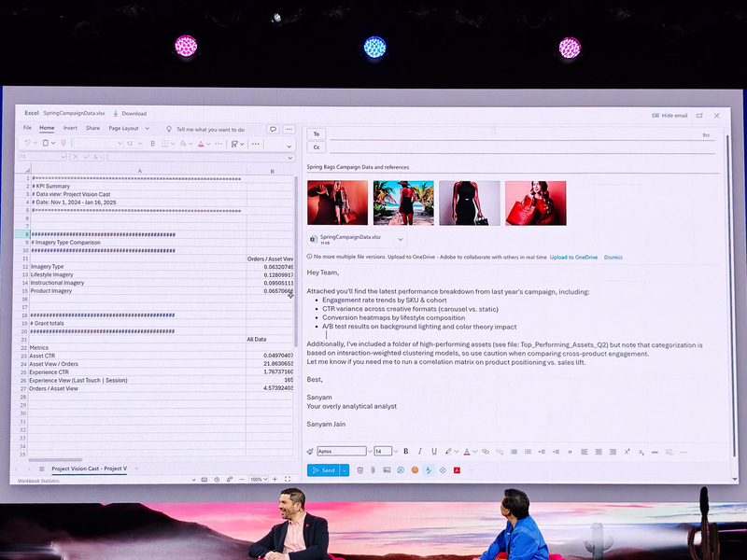
Task: Select column A header in spreadsheet
Action: pyautogui.click(x=139, y=171)
